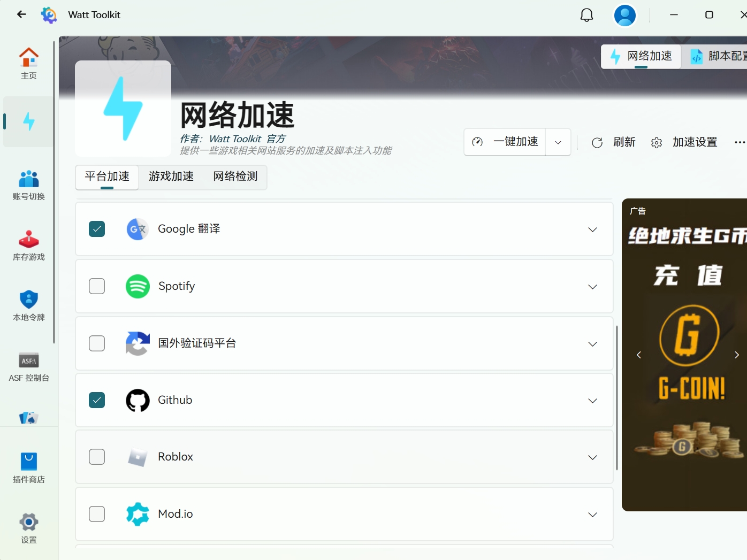The height and width of the screenshot is (560, 747).
Task: Open 加速设置 acceleration settings text
Action: point(695,142)
